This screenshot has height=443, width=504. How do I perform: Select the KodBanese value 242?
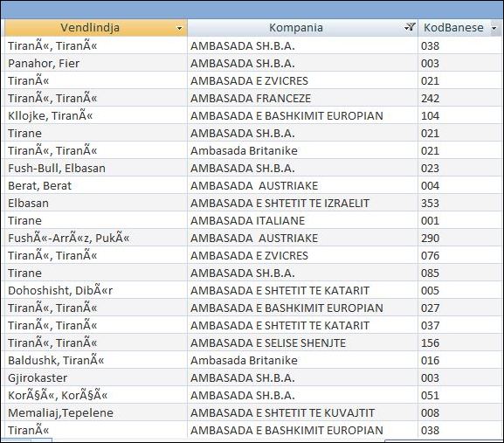click(459, 99)
